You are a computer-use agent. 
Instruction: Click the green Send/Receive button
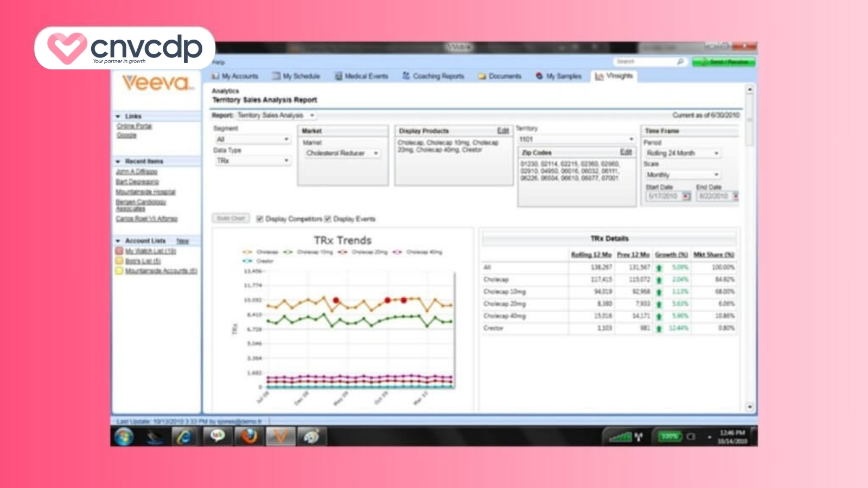point(723,62)
